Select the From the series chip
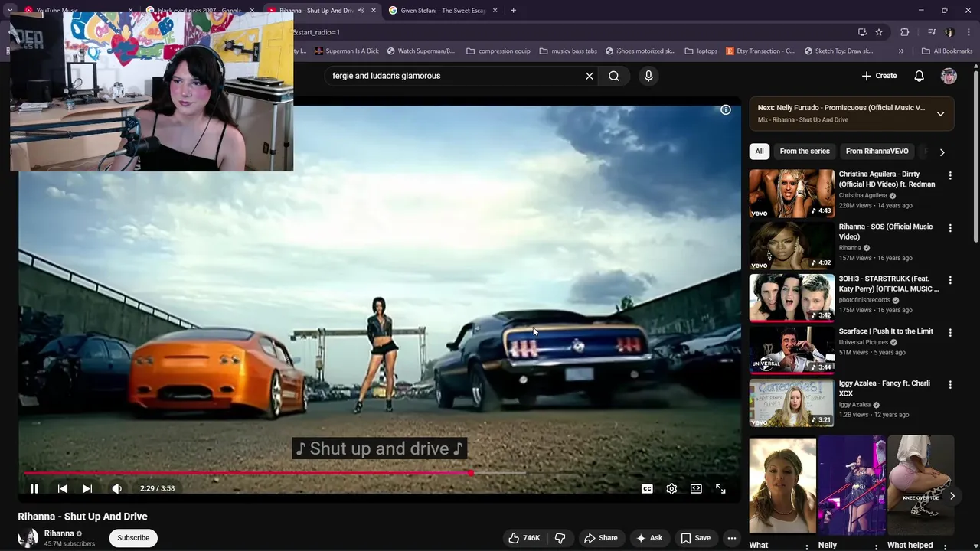Viewport: 980px width, 551px height. (805, 151)
